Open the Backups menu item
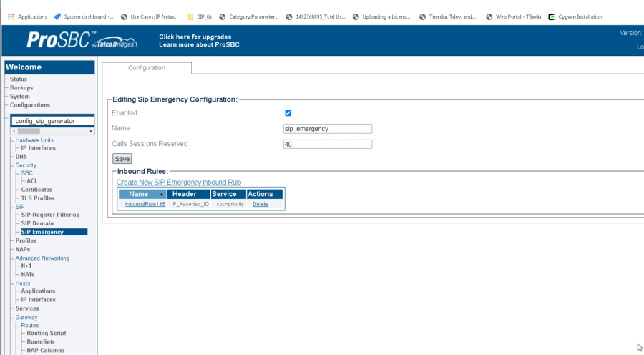644x355 pixels. coord(21,88)
